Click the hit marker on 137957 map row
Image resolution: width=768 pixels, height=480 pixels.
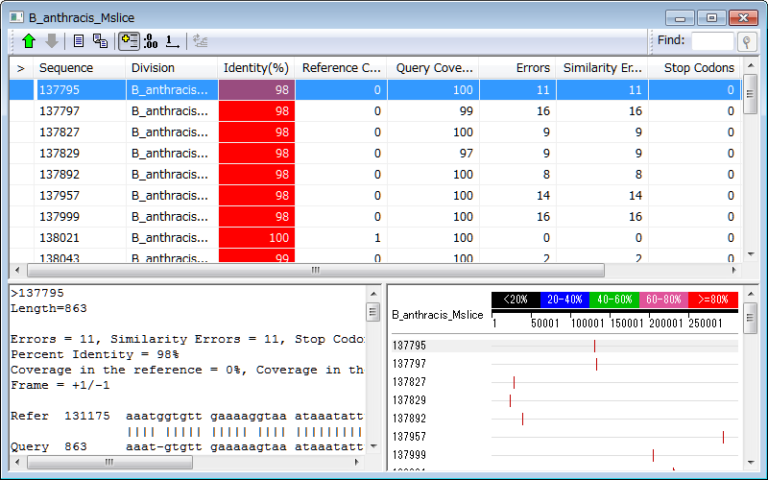click(x=723, y=437)
